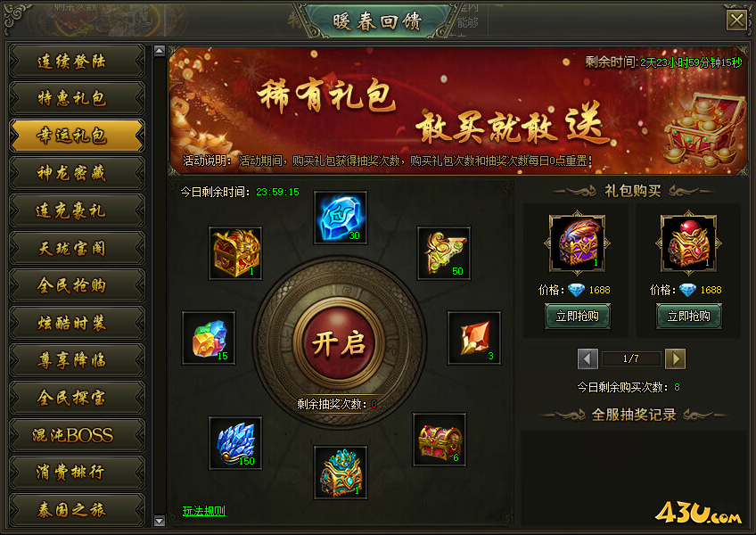Click the blue rune stone prize icon
Image resolution: width=756 pixels, height=535 pixels.
tap(341, 218)
